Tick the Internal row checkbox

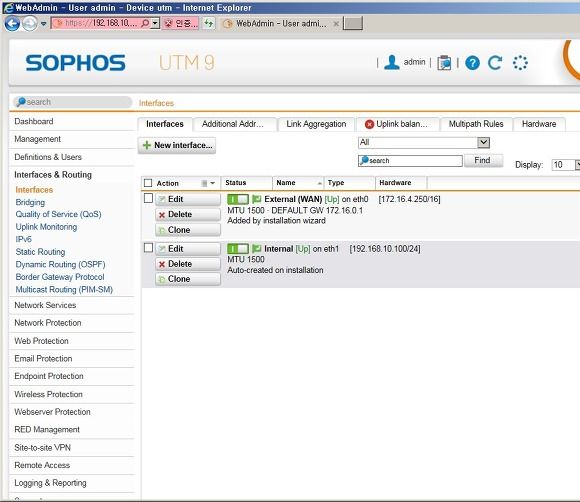click(x=148, y=247)
